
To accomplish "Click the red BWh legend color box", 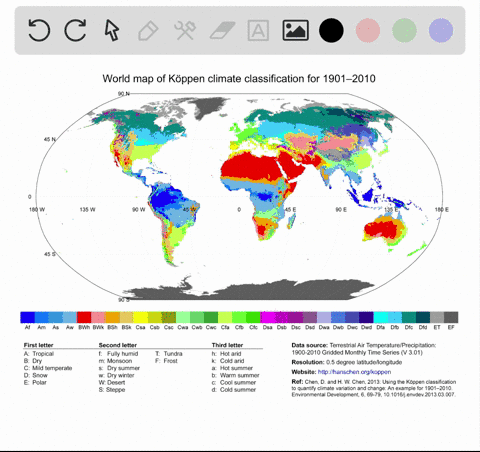I will tap(84, 317).
